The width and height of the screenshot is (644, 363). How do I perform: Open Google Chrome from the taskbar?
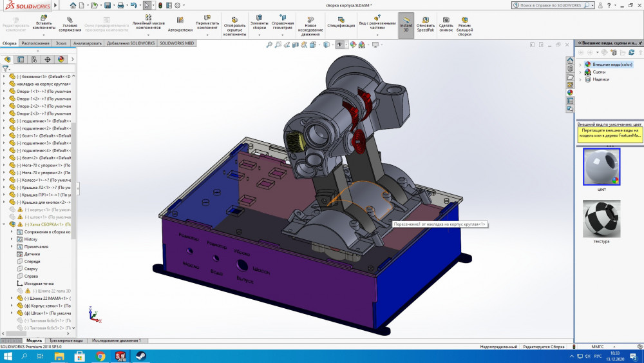(101, 356)
